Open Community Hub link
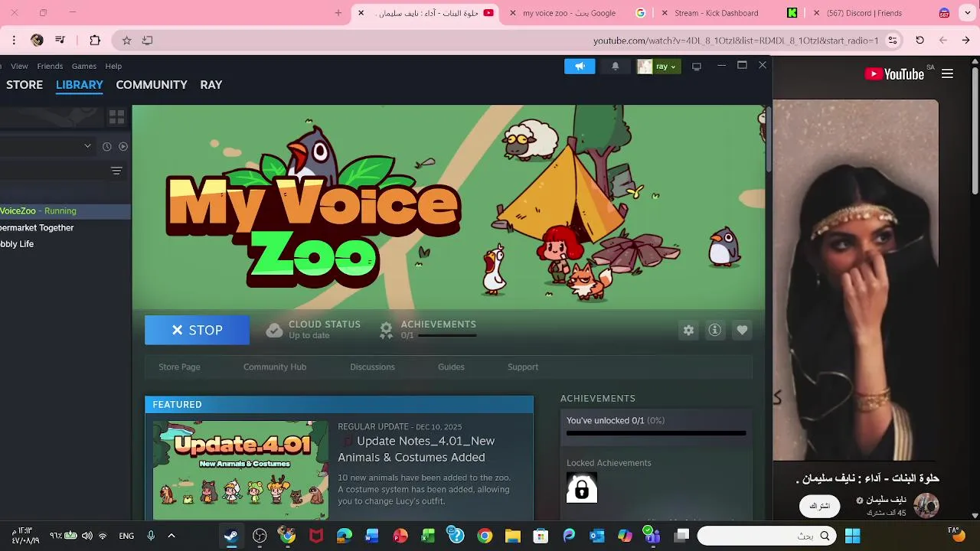 275,367
